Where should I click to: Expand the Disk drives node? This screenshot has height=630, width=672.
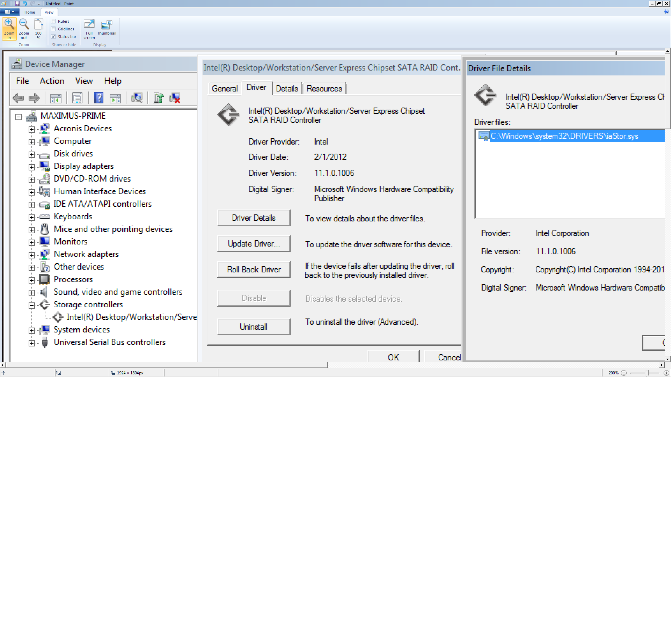tap(32, 155)
